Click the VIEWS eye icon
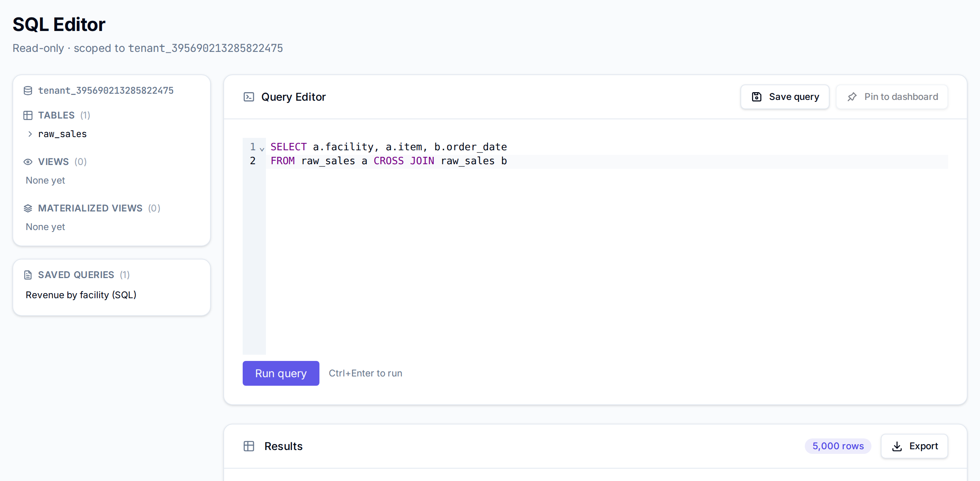The width and height of the screenshot is (980, 481). (x=28, y=162)
